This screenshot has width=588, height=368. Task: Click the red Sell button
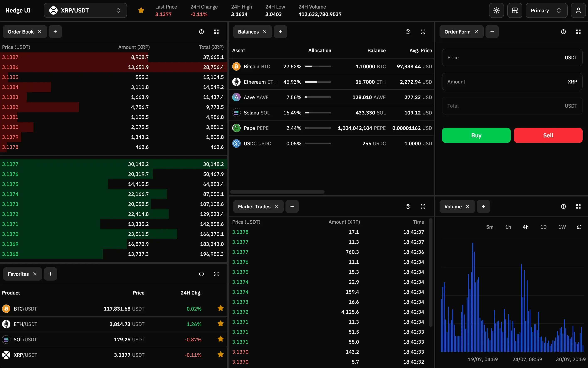(548, 135)
